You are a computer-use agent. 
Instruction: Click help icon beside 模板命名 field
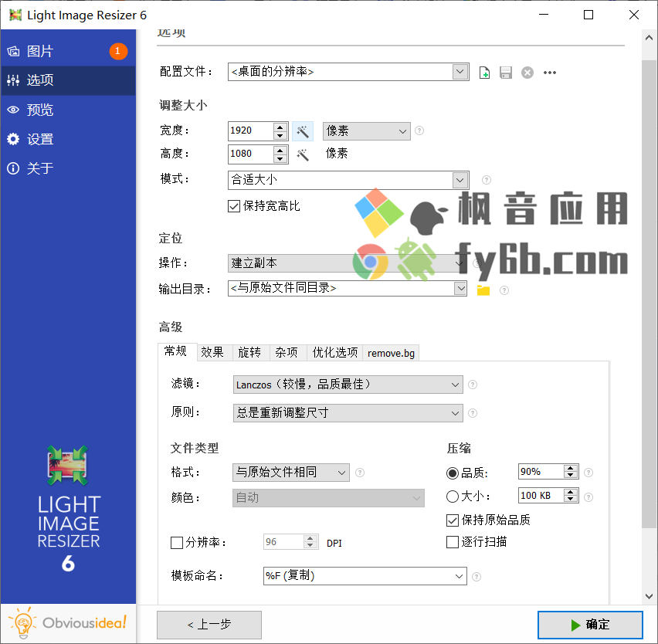477,577
